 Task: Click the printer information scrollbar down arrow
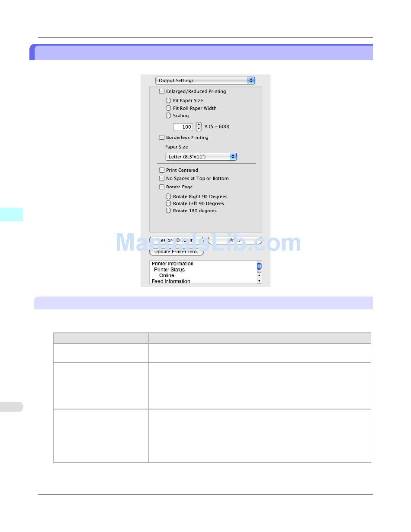259,281
